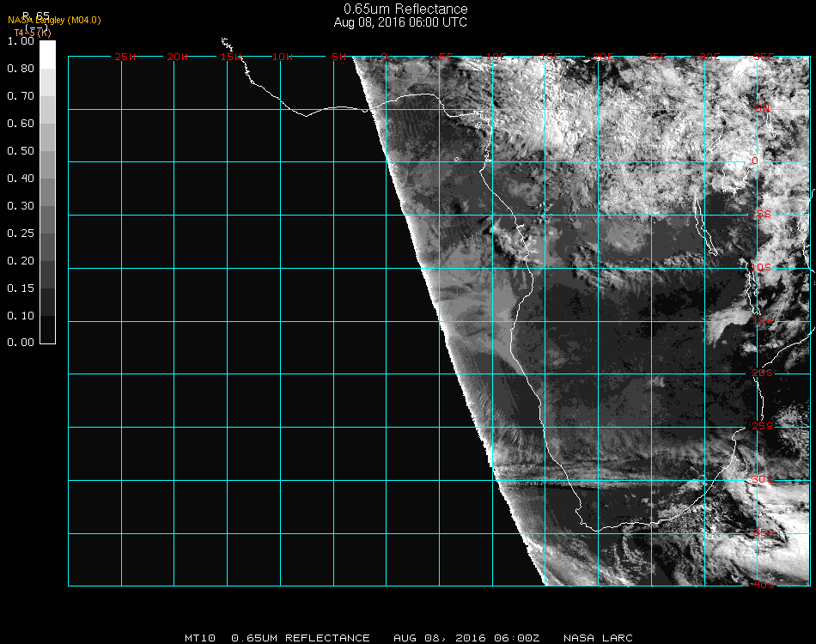Click the 15S latitude label

pyautogui.click(x=763, y=320)
